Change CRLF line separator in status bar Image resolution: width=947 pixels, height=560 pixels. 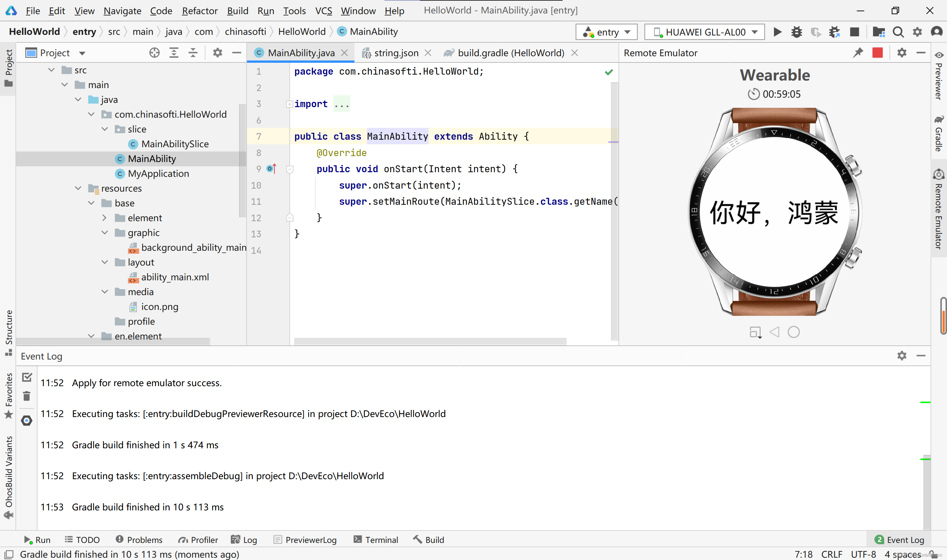tap(832, 554)
